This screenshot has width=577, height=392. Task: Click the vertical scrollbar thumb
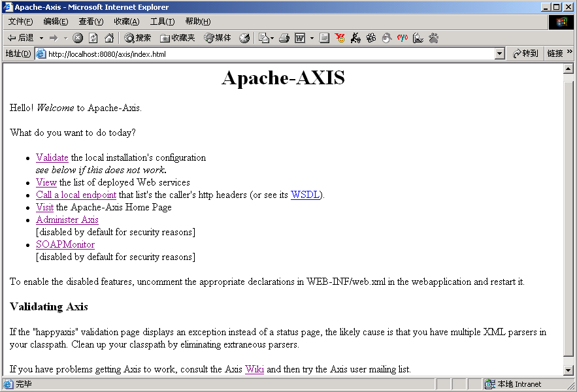click(x=568, y=219)
